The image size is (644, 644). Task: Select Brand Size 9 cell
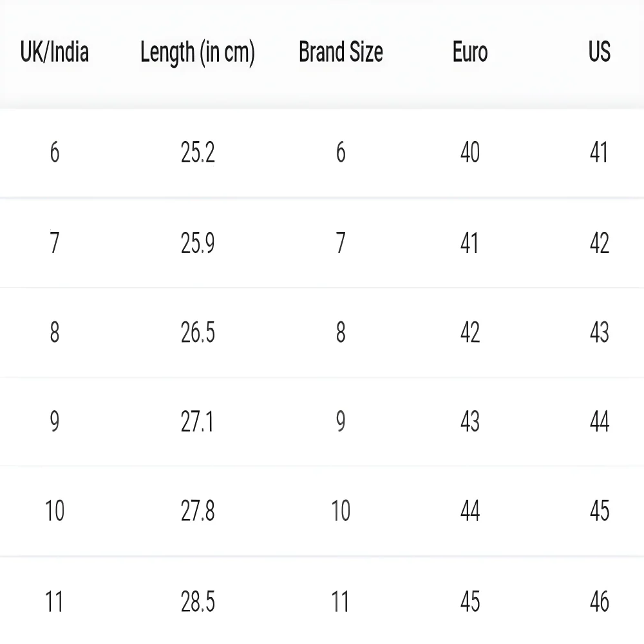click(341, 422)
